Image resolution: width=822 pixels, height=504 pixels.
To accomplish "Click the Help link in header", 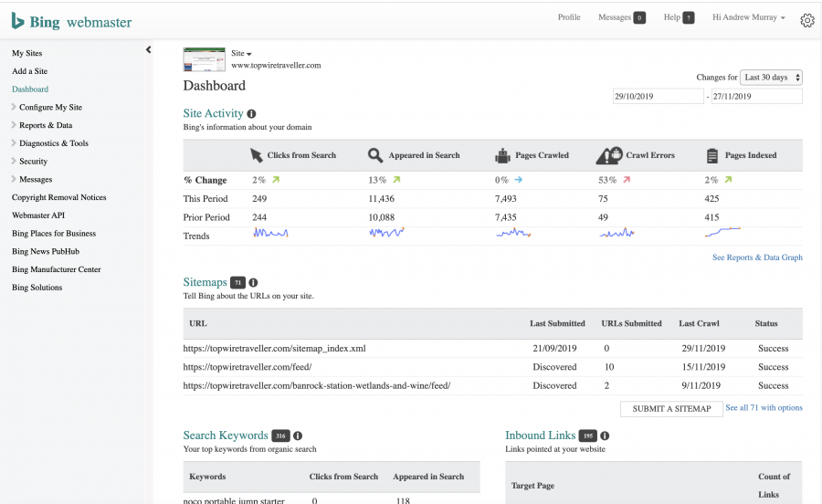I will [x=671, y=17].
